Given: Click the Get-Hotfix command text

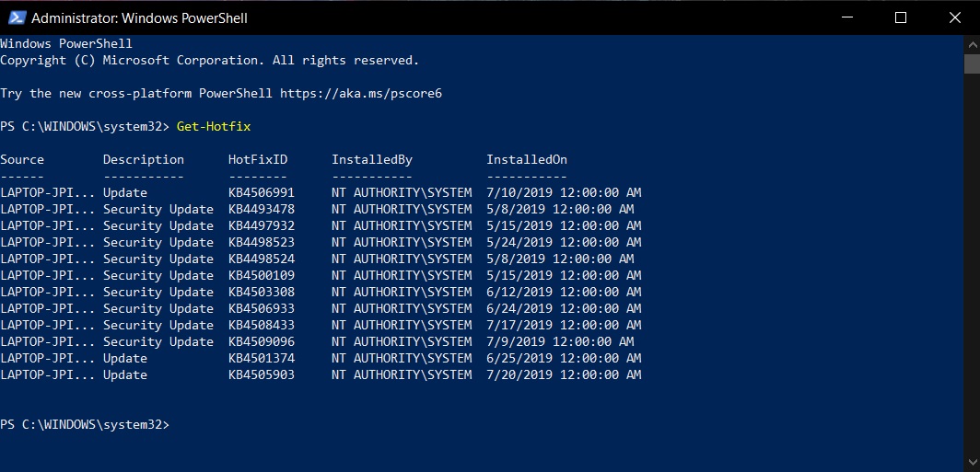Looking at the screenshot, I should (x=214, y=127).
